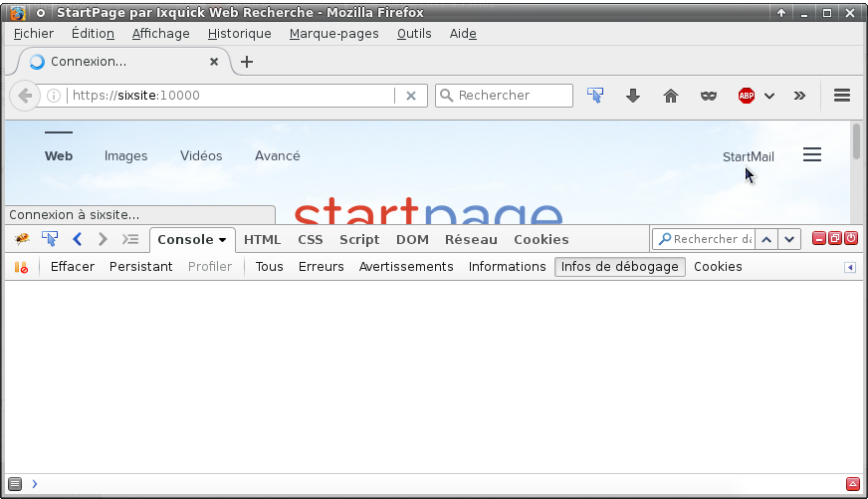Switch to Firebug HTML tab
868x499 pixels.
262,239
